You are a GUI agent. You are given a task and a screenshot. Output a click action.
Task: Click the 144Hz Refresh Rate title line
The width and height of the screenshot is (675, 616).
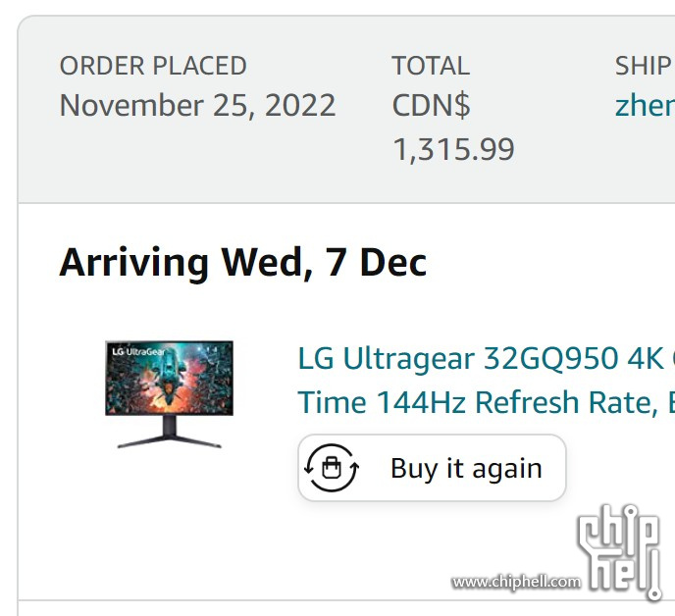487,402
